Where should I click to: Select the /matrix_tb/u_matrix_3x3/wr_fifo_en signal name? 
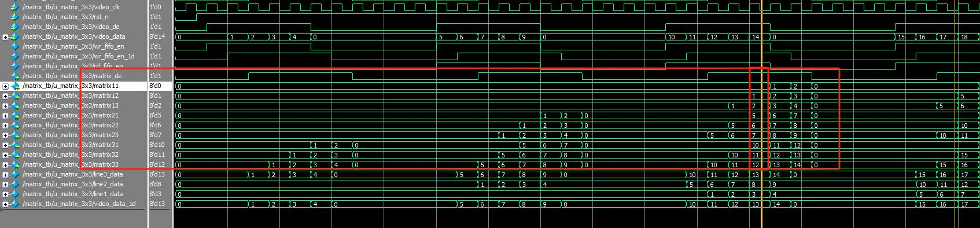pos(73,46)
